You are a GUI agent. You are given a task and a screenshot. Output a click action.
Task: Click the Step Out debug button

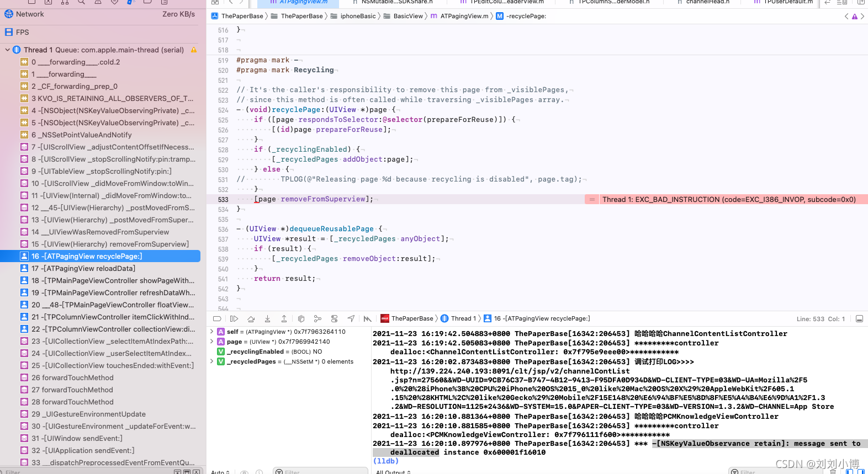[x=284, y=318]
